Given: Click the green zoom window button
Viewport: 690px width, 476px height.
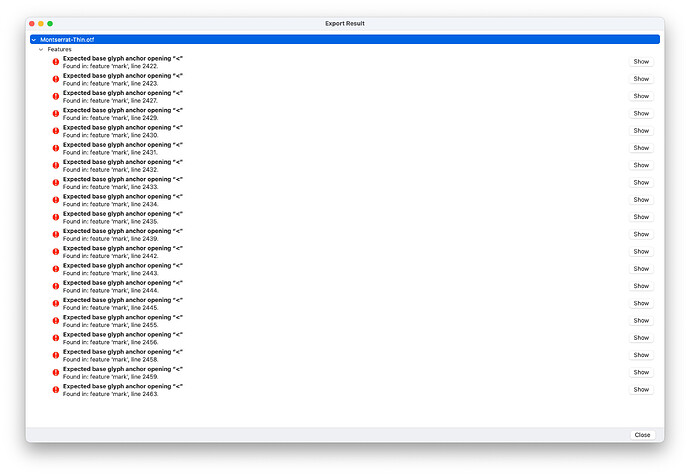Looking at the screenshot, I should point(50,23).
